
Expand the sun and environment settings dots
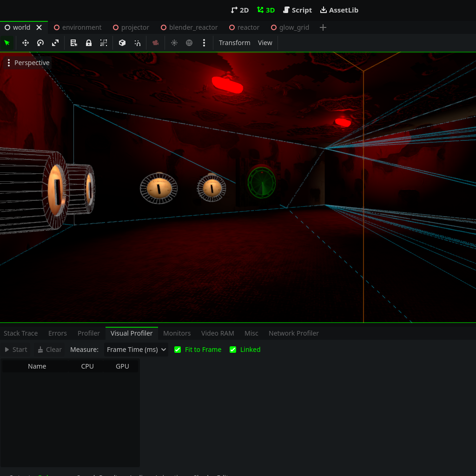click(x=204, y=43)
